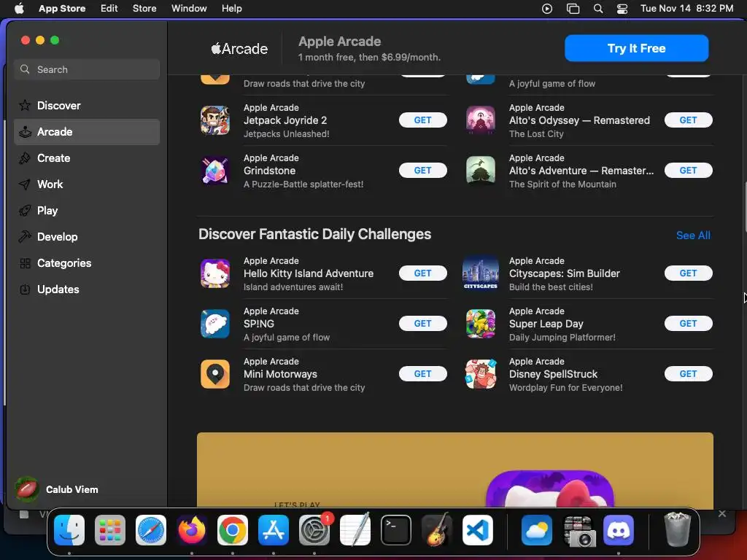The image size is (747, 560).
Task: Launch Safari from the Dock
Action: [151, 530]
